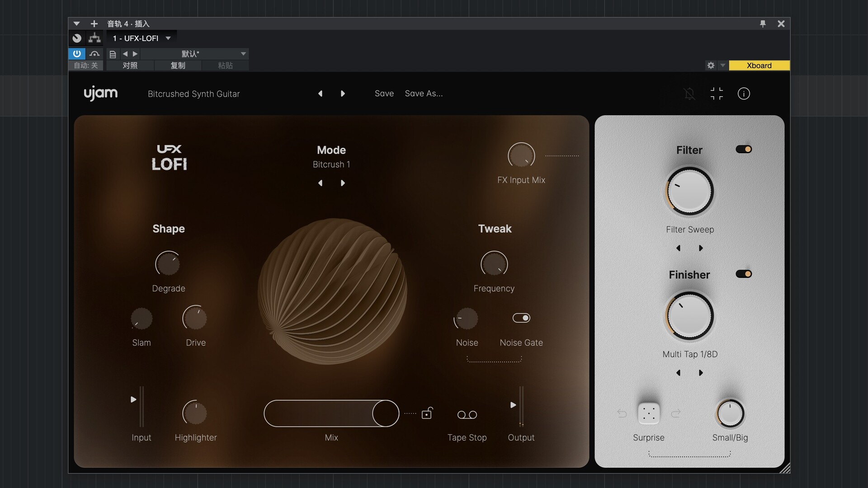Click the notifications bell icon
The height and width of the screenshot is (488, 868).
pyautogui.click(x=689, y=94)
